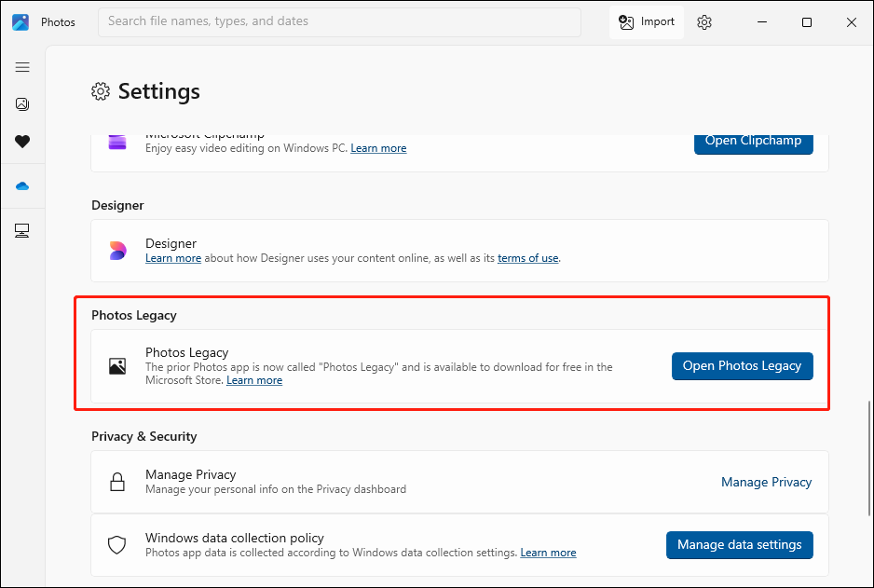This screenshot has height=588, width=874.
Task: Click the Photos Legacy section heading
Action: tap(134, 315)
